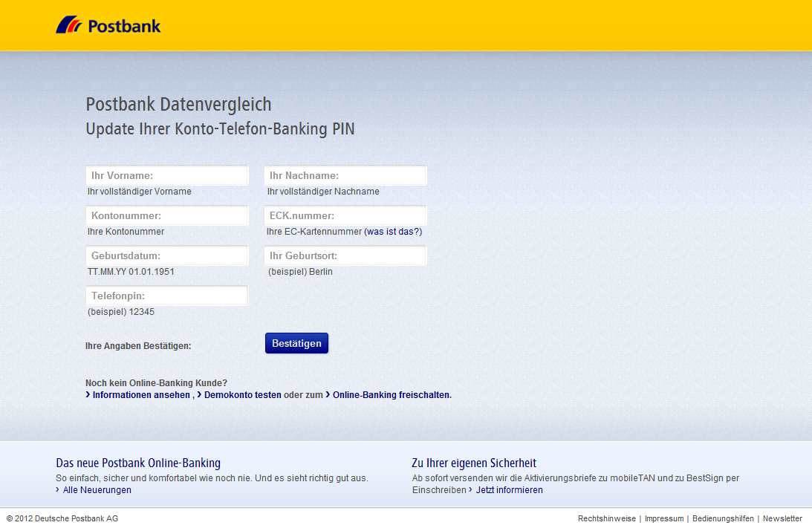Click the Bestätigen button
Viewport: 812px width, 528px height.
pos(296,343)
